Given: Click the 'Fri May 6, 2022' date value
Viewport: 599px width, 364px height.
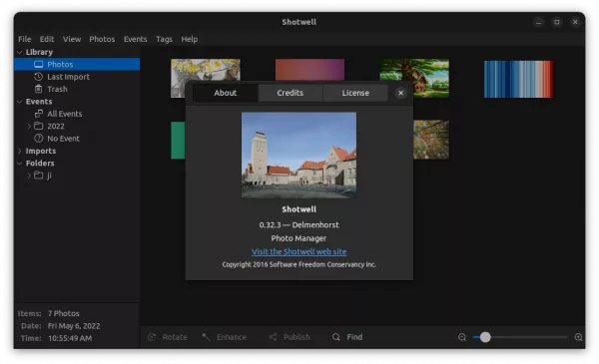Looking at the screenshot, I should (74, 326).
